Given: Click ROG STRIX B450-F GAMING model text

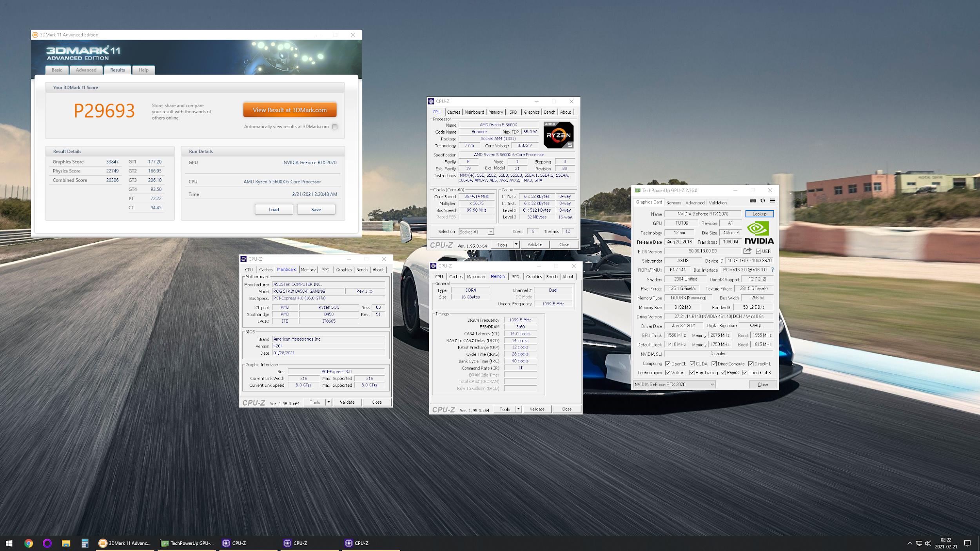Looking at the screenshot, I should click(x=299, y=292).
